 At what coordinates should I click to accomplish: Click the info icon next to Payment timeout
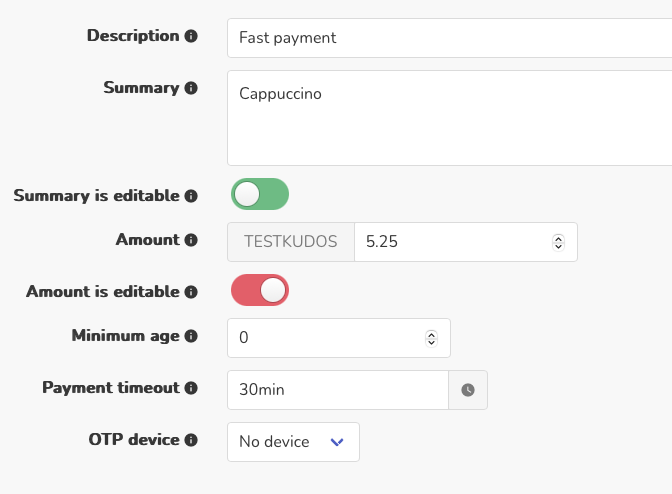click(191, 388)
